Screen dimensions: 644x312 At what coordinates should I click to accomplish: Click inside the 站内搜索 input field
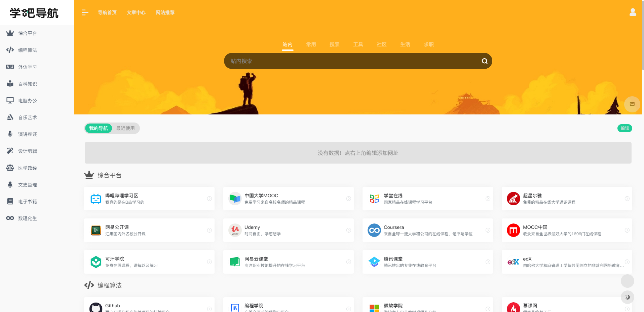pos(350,61)
